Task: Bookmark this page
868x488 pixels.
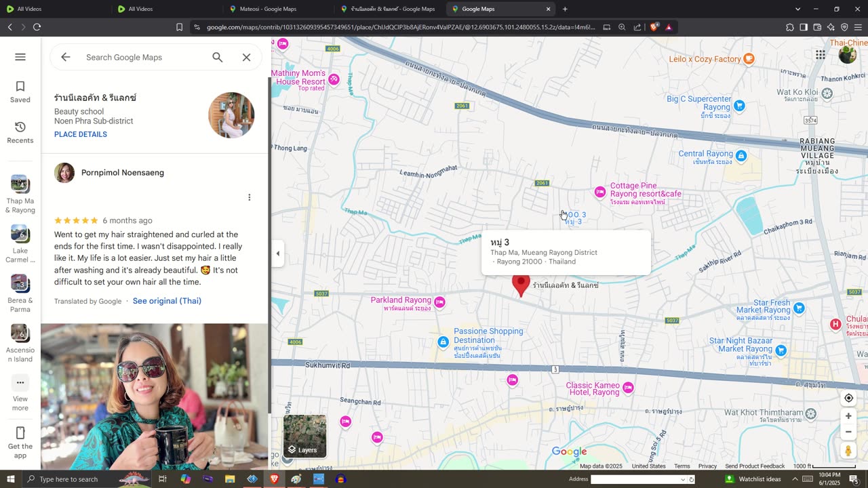Action: point(179,27)
